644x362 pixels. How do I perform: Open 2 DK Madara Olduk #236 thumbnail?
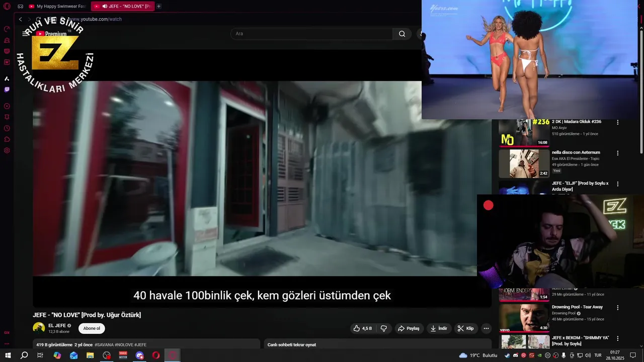click(x=524, y=133)
